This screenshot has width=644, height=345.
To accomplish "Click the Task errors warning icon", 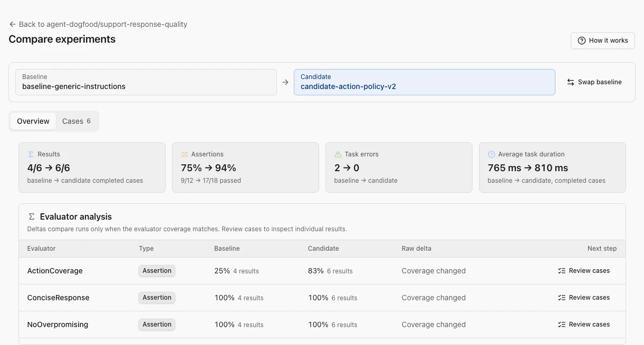I will point(338,154).
